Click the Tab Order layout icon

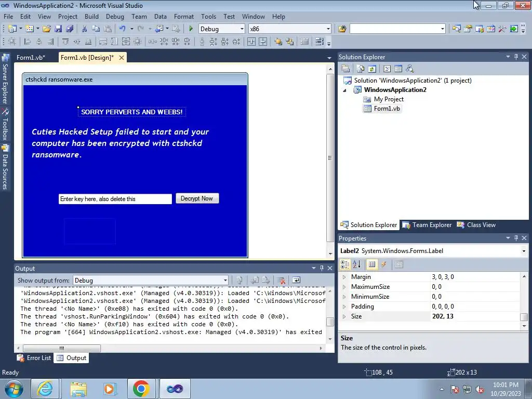(320, 42)
